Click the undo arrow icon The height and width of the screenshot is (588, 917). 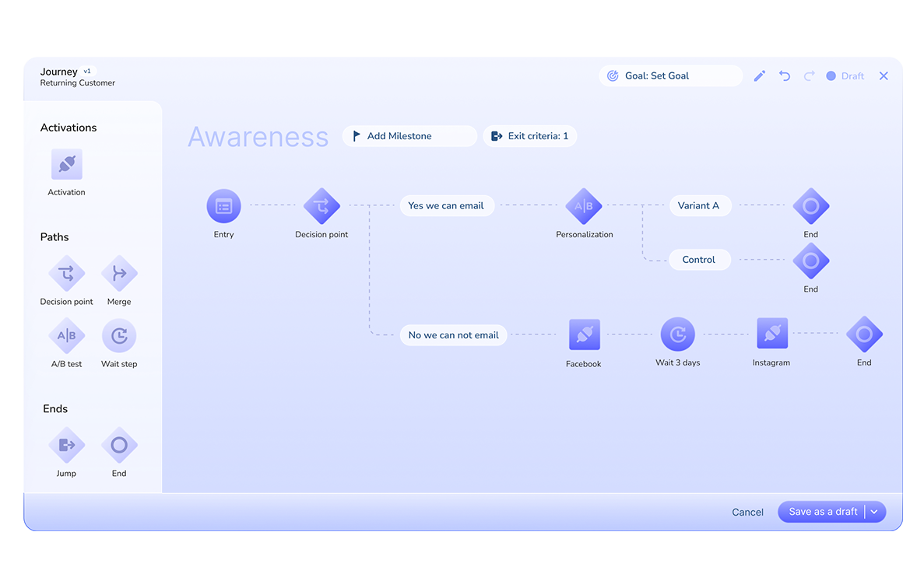pyautogui.click(x=784, y=75)
